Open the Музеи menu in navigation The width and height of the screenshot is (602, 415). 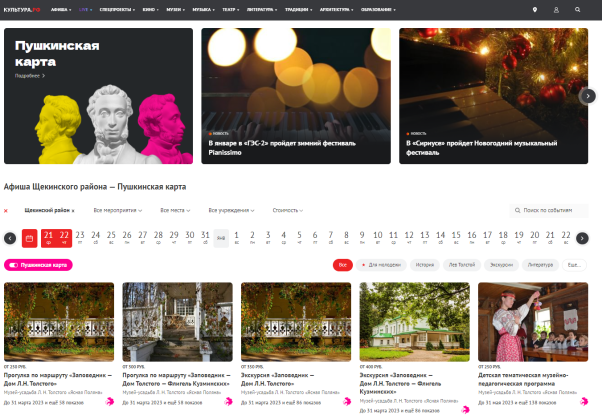pos(175,10)
